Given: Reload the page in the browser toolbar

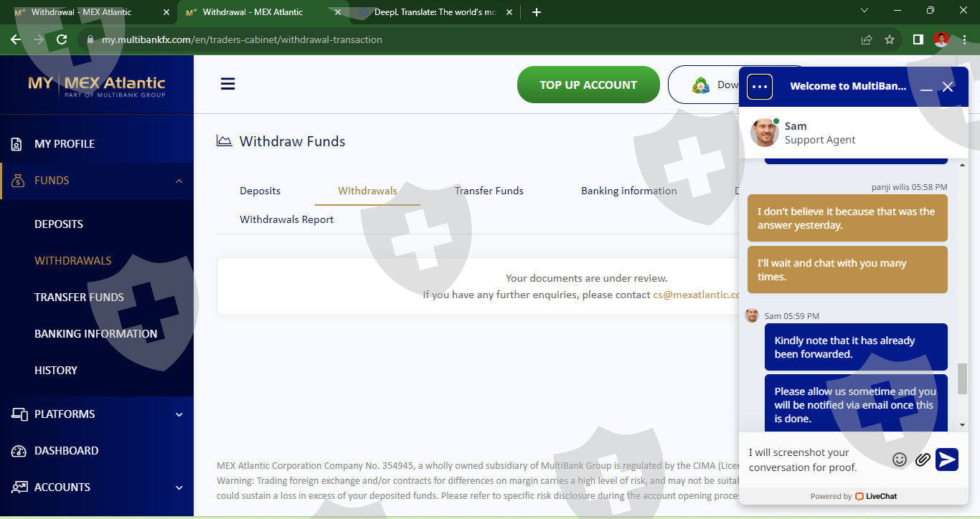Looking at the screenshot, I should coord(62,40).
